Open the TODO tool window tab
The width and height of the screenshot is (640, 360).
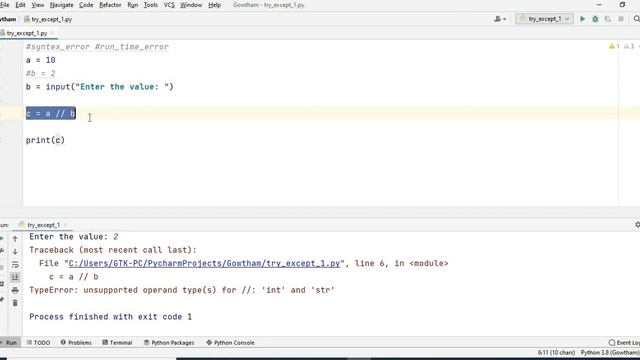[x=38, y=342]
